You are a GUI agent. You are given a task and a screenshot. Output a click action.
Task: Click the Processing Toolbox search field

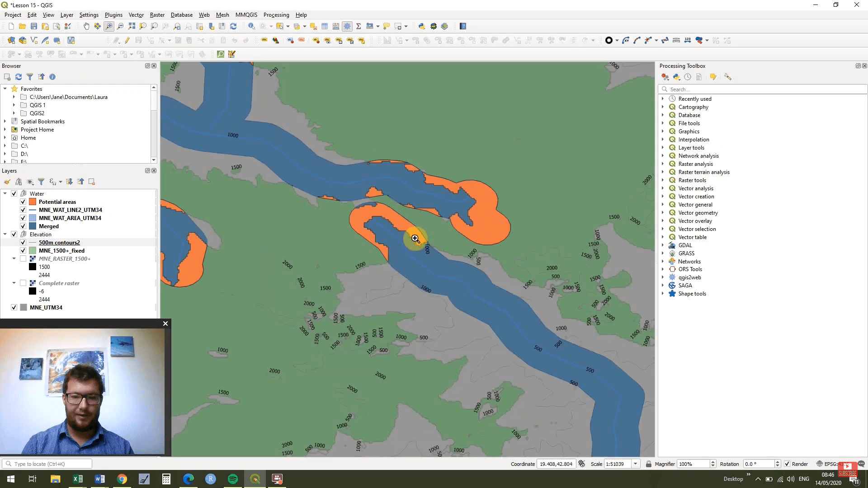click(x=763, y=89)
